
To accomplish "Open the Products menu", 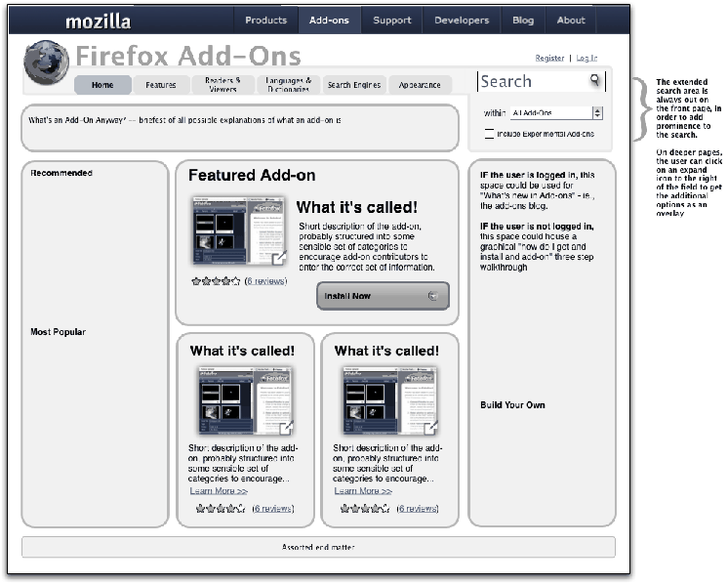I will point(266,20).
